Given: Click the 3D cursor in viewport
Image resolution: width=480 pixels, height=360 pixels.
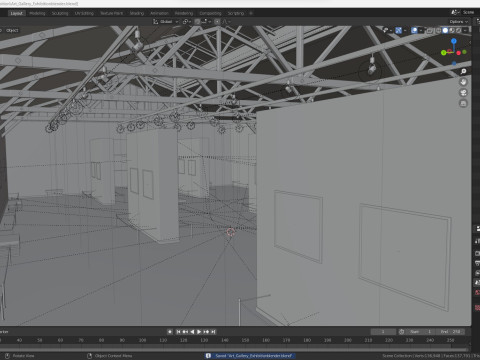Looking at the screenshot, I should tap(230, 232).
